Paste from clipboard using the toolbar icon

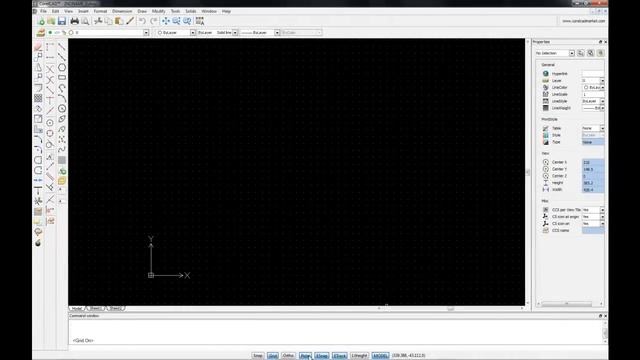(x=119, y=21)
